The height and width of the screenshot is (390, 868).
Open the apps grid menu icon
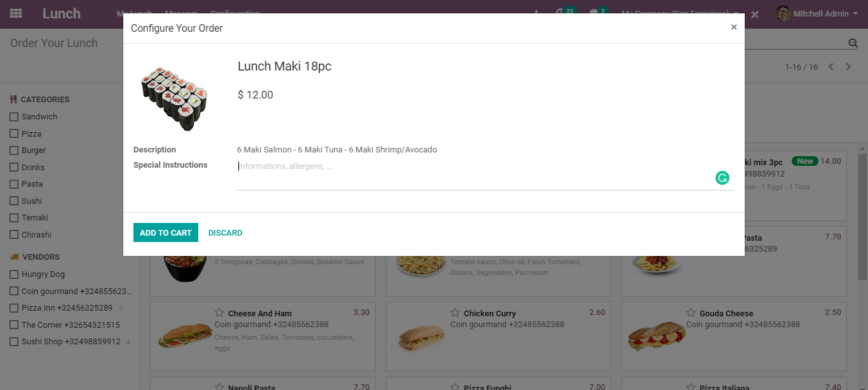click(x=16, y=13)
